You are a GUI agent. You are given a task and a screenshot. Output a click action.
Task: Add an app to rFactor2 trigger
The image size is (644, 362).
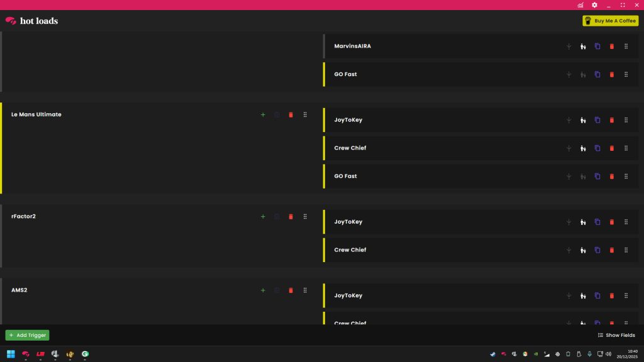[x=263, y=217]
